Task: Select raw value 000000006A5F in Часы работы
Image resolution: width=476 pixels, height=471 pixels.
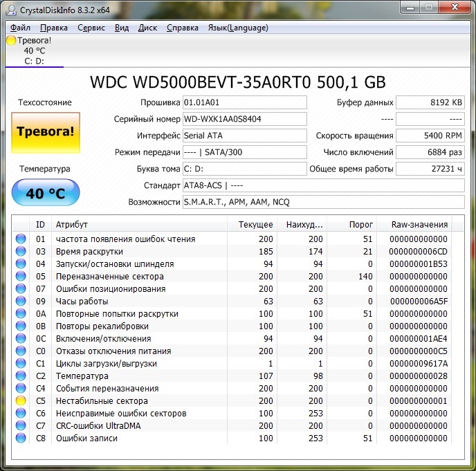Action: (x=419, y=302)
